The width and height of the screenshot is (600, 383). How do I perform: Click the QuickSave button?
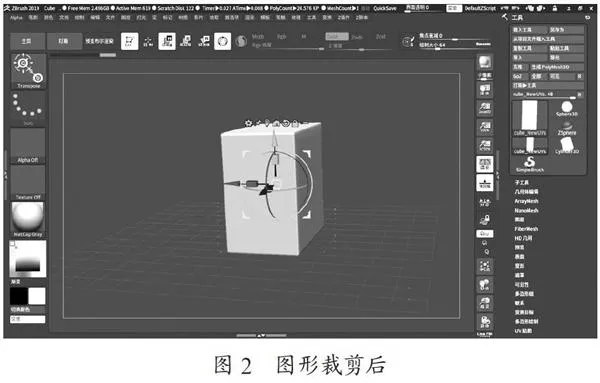[x=385, y=8]
